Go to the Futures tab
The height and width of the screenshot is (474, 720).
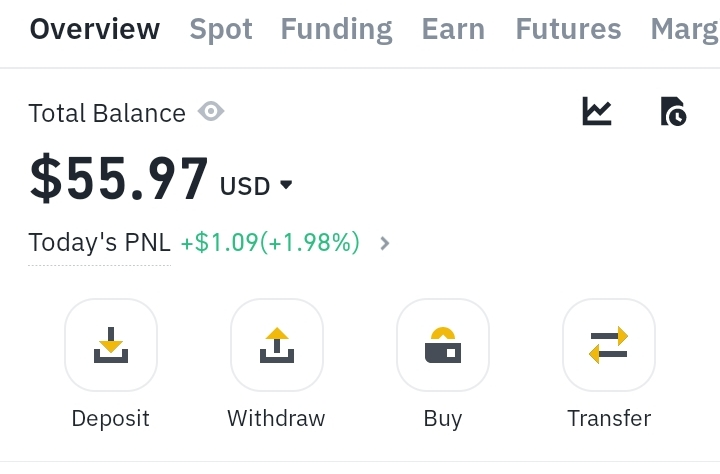tap(568, 30)
